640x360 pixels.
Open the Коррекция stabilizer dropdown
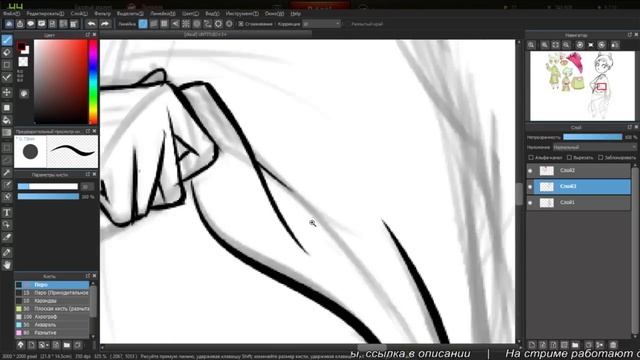pos(321,24)
